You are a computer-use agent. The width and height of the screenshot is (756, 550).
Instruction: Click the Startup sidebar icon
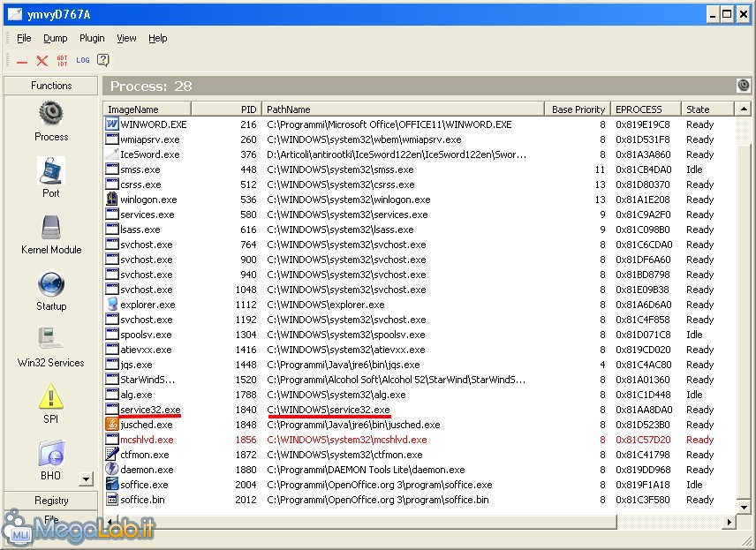tap(51, 283)
